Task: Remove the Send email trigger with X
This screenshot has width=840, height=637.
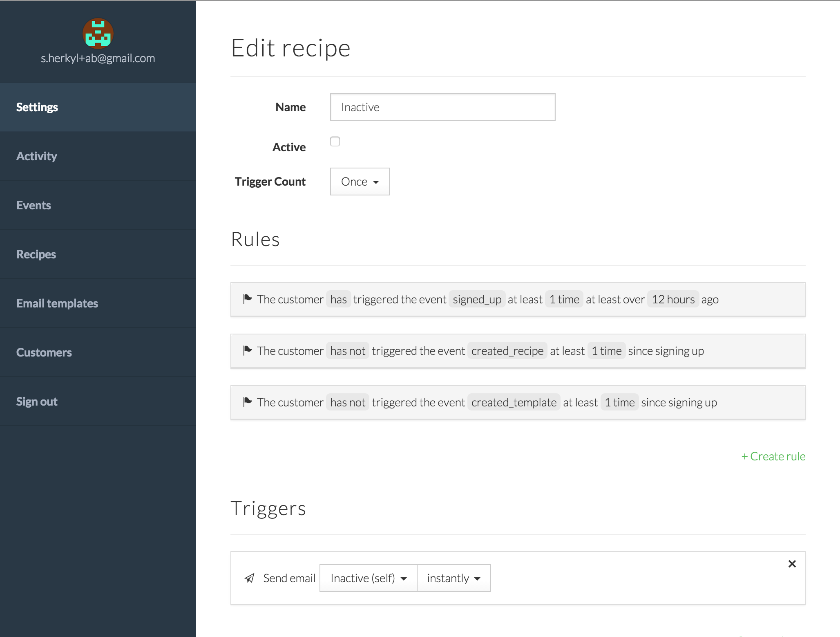Action: click(792, 564)
